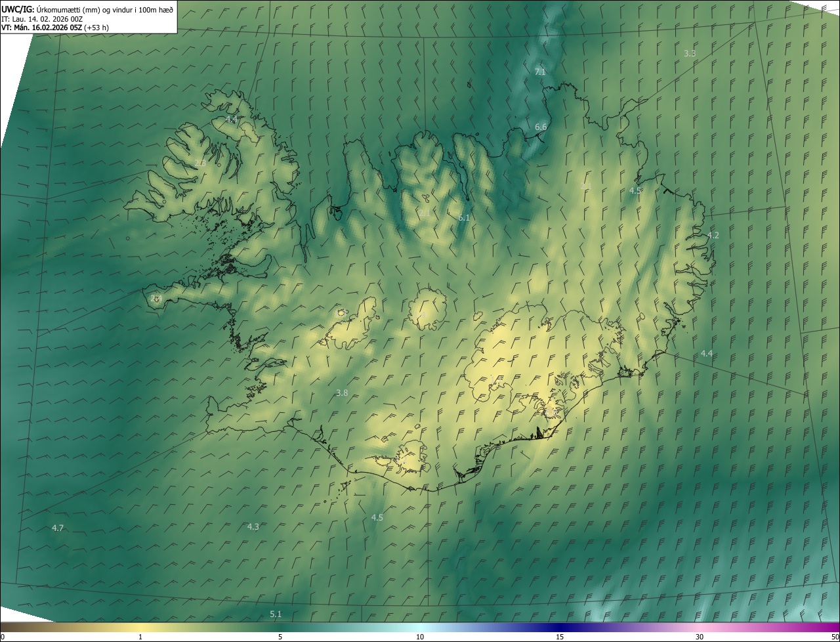
Task: Click the 0 tick on the color scale
Action: click(x=3, y=637)
